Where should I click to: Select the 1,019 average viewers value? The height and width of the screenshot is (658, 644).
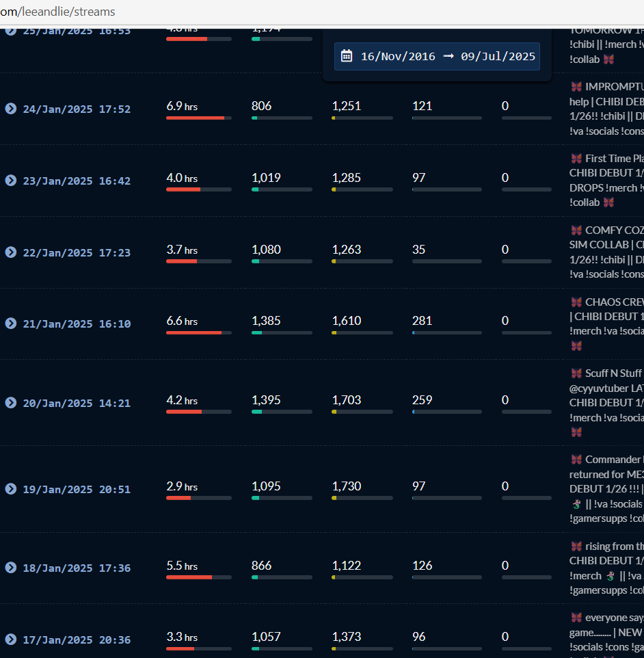click(x=267, y=178)
